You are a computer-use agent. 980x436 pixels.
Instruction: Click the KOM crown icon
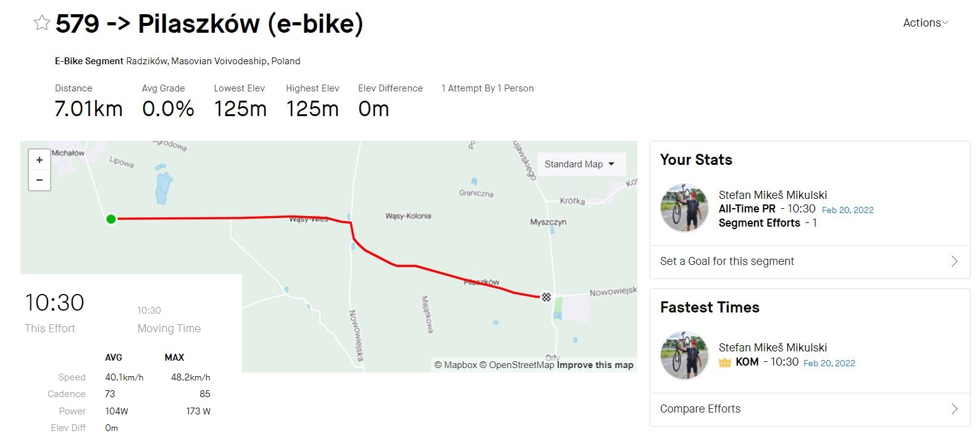coord(725,363)
